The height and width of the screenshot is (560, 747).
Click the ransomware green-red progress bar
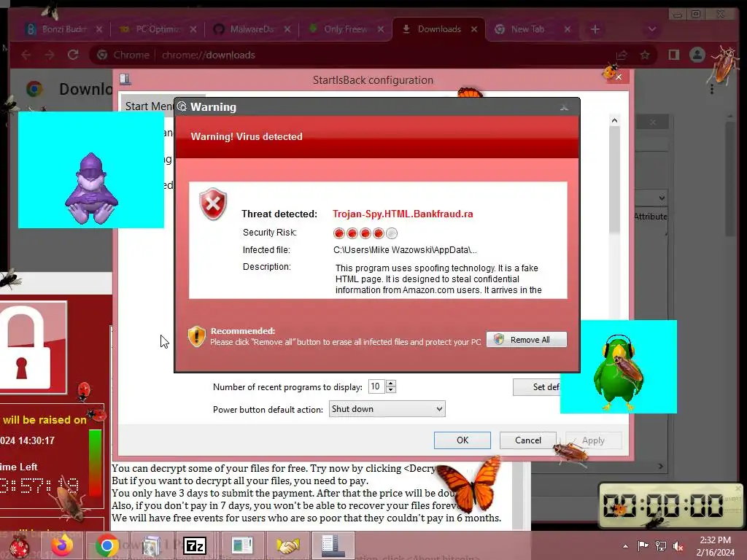point(96,462)
